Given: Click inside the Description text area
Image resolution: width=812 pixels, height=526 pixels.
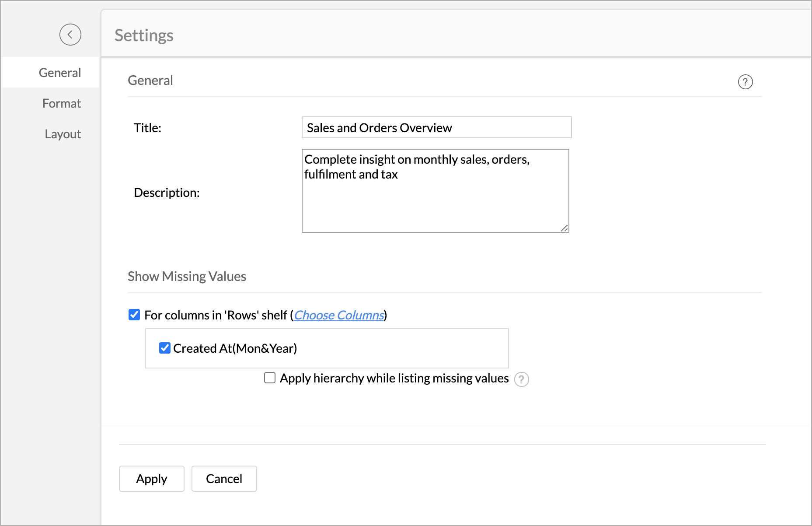Looking at the screenshot, I should click(x=435, y=201).
